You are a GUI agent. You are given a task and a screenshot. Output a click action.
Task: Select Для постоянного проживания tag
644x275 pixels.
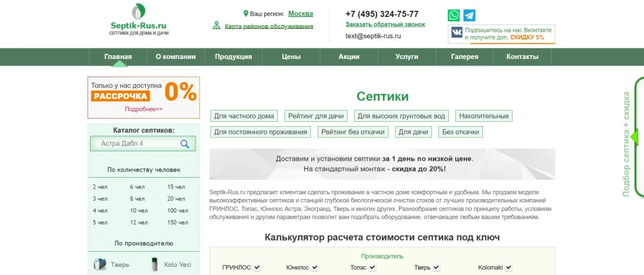(x=260, y=132)
